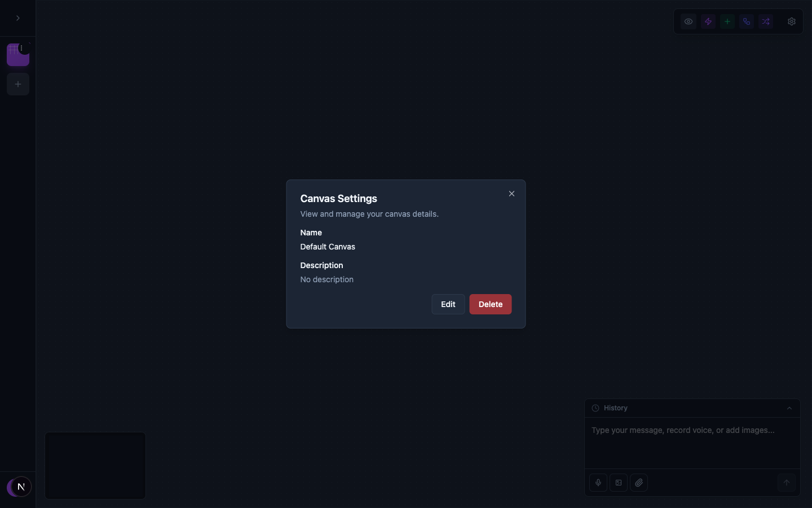Select the shuffle icon in the toolbar

tap(765, 21)
